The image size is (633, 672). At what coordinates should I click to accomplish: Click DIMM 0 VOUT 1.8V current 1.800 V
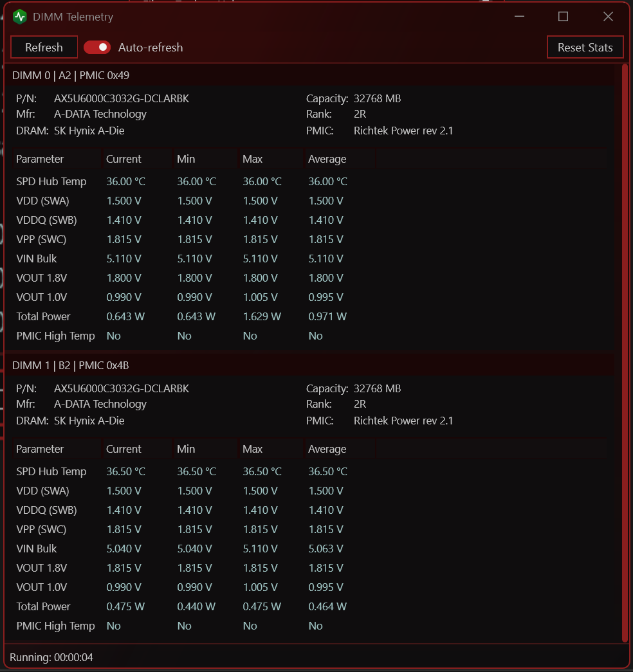pyautogui.click(x=124, y=278)
